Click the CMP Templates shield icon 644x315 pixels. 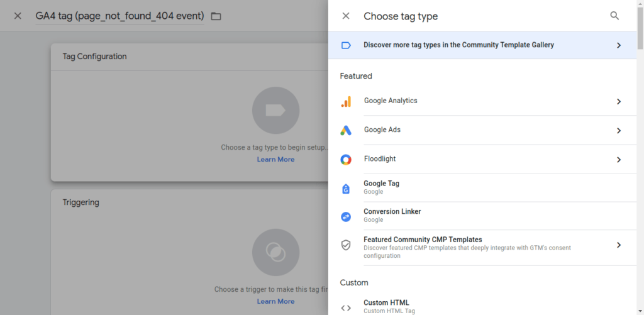(x=346, y=245)
